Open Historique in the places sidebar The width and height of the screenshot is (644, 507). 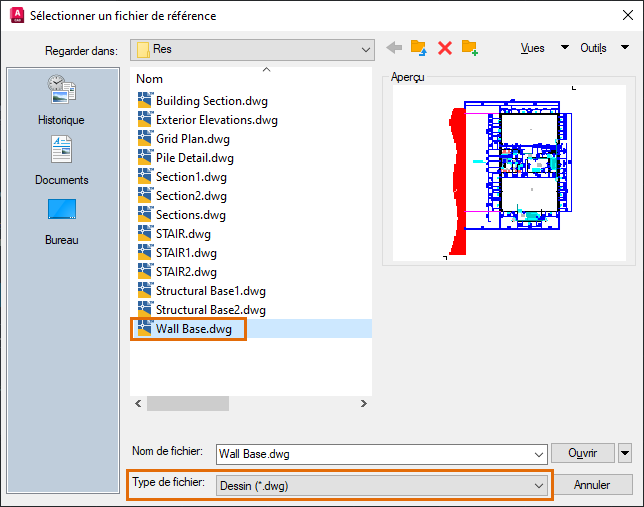click(x=61, y=100)
